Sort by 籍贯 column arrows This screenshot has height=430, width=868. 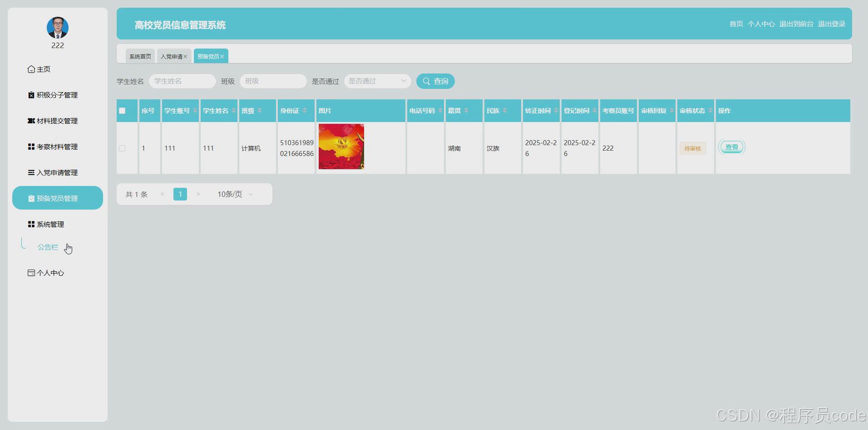(x=466, y=111)
